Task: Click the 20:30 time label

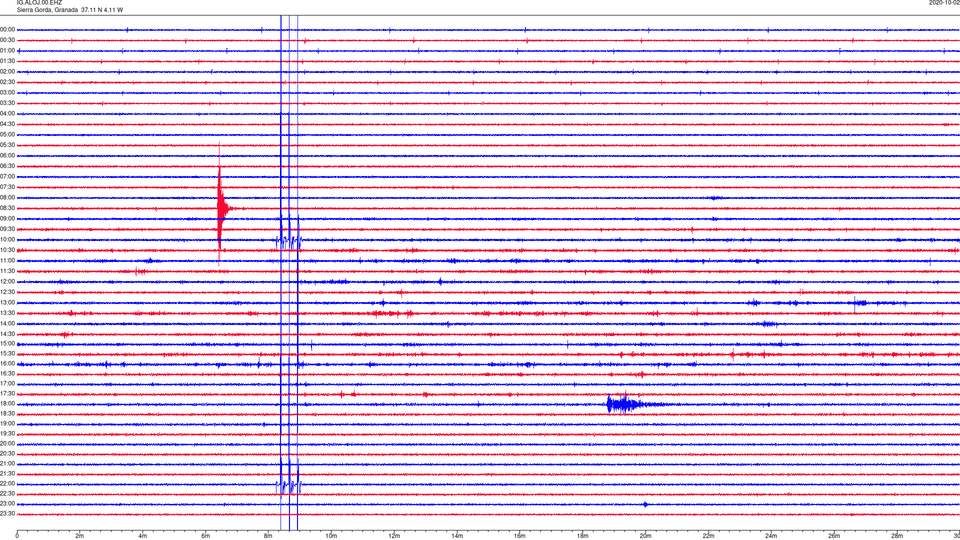Action: tap(7, 454)
